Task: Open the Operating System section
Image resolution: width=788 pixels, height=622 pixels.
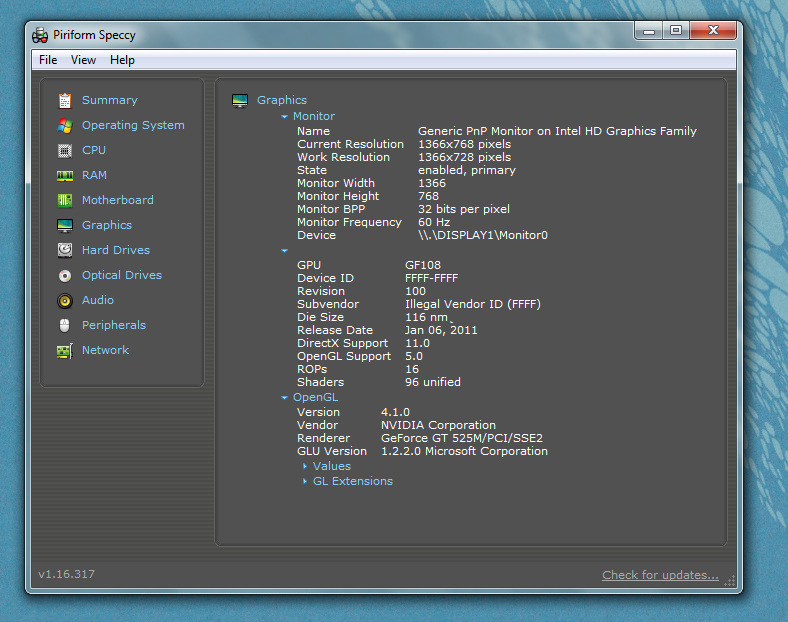Action: 133,125
